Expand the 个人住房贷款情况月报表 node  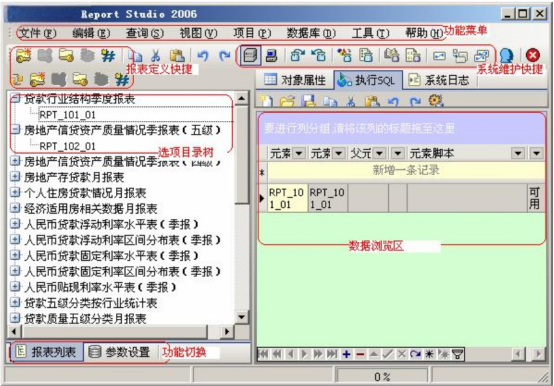pyautogui.click(x=15, y=192)
